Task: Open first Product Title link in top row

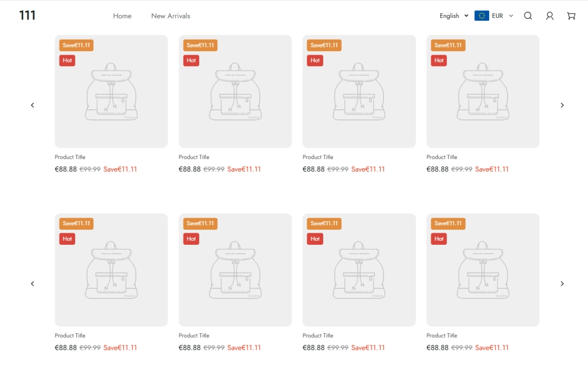Action: 70,157
